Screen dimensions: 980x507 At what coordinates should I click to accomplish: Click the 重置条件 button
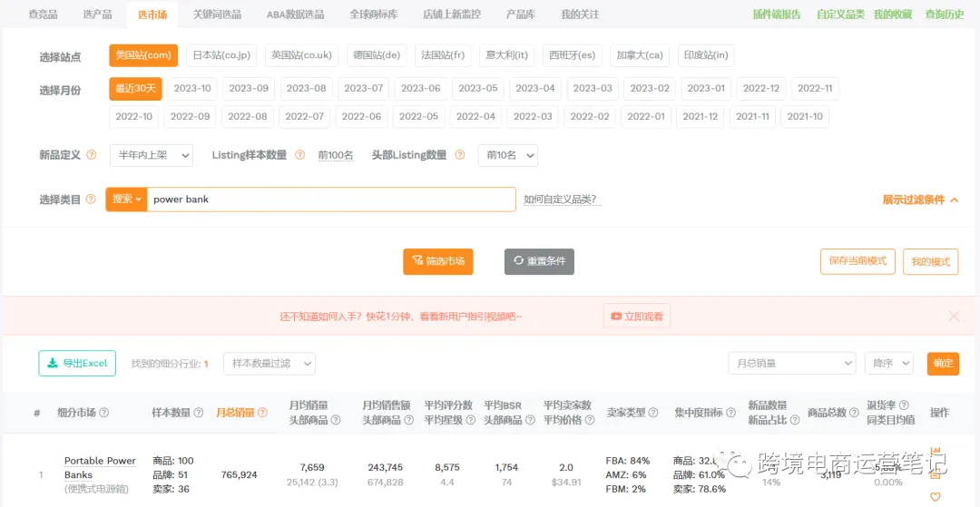(x=539, y=261)
